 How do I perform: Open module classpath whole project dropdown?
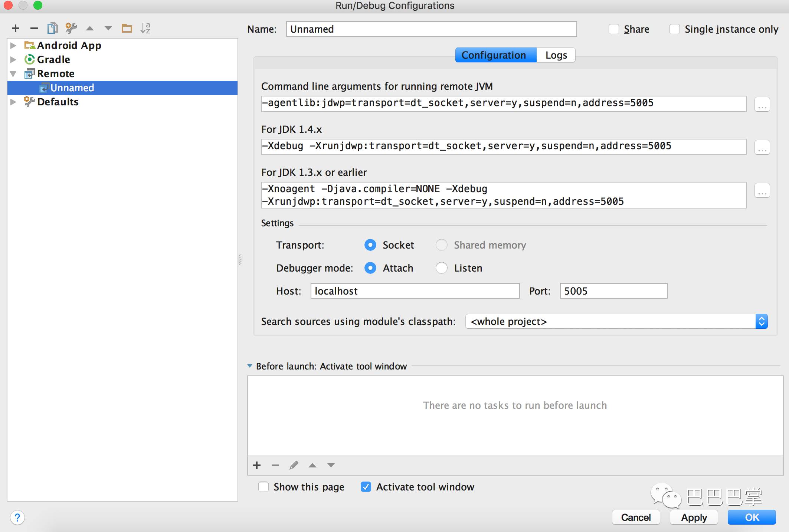point(616,321)
